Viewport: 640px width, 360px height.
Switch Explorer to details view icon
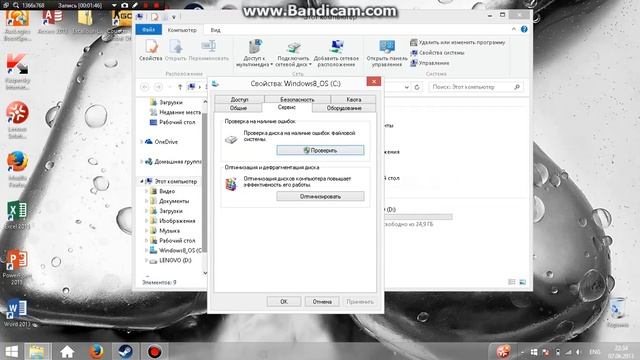pyautogui.click(x=511, y=282)
